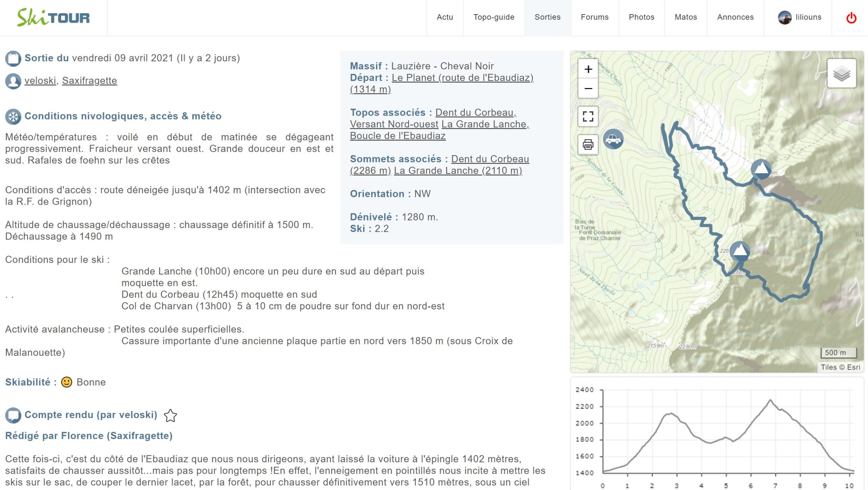The height and width of the screenshot is (490, 868).
Task: Toggle the favorite star next to Compte rendu
Action: tap(170, 415)
